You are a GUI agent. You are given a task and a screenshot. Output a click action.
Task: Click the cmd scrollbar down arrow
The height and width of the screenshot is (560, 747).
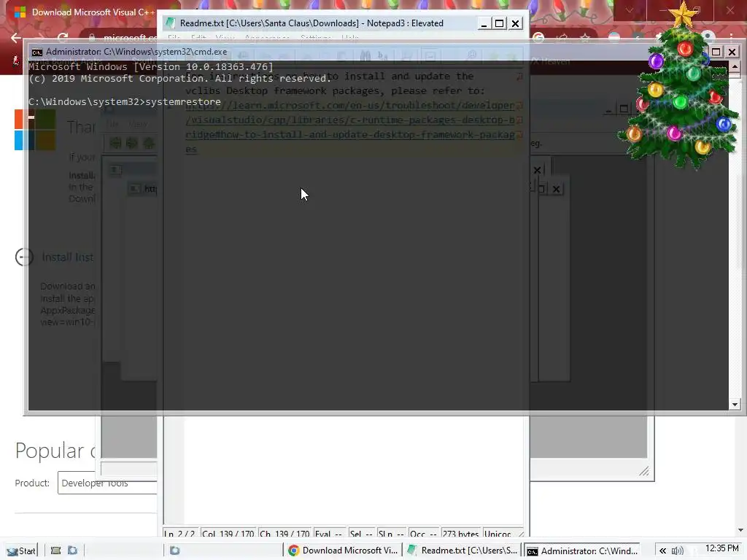click(x=735, y=404)
